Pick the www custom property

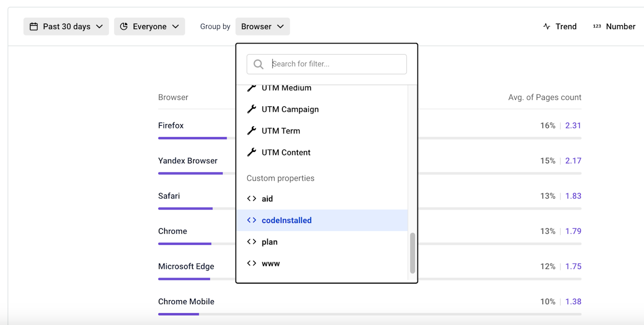tap(322, 263)
